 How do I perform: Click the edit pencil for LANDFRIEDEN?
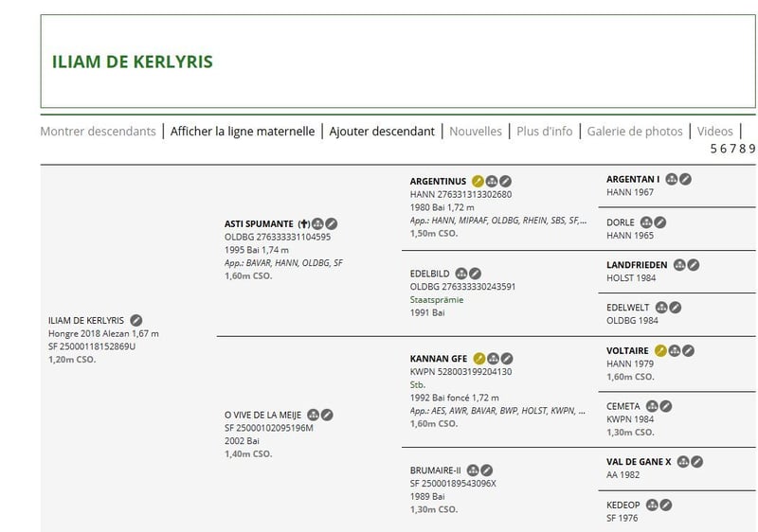click(694, 264)
